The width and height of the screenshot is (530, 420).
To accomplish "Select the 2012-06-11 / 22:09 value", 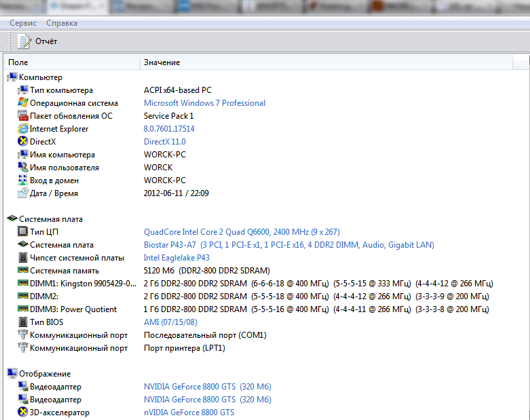I will pos(176,193).
